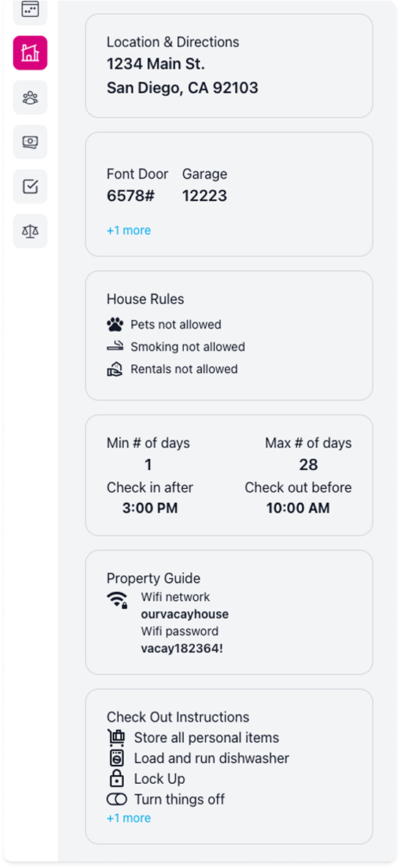Open the guests people icon in sidebar
400x868 pixels.
coord(31,97)
